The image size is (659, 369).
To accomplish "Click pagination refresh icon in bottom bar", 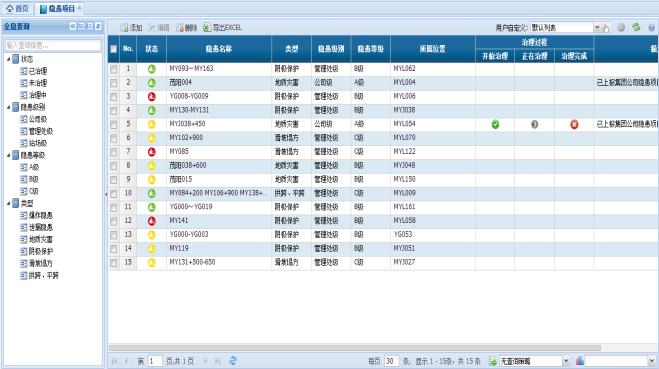I will coord(233,361).
